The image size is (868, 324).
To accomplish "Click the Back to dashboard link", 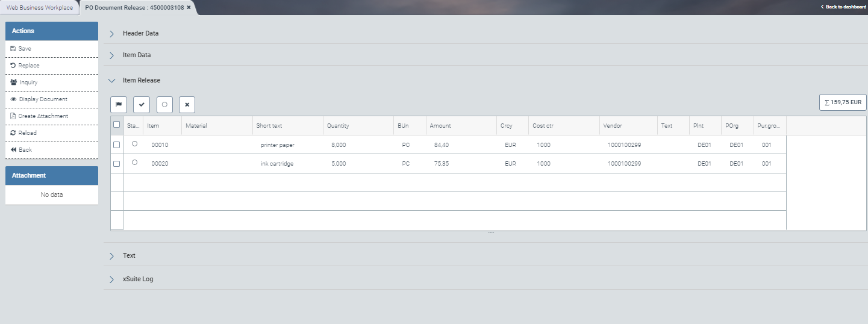I will [x=843, y=7].
